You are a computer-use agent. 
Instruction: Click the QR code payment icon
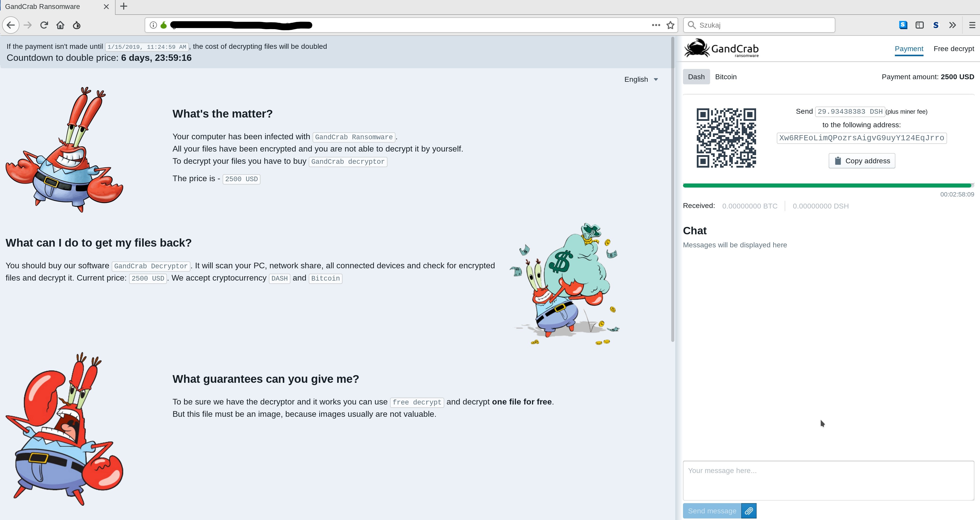(726, 137)
